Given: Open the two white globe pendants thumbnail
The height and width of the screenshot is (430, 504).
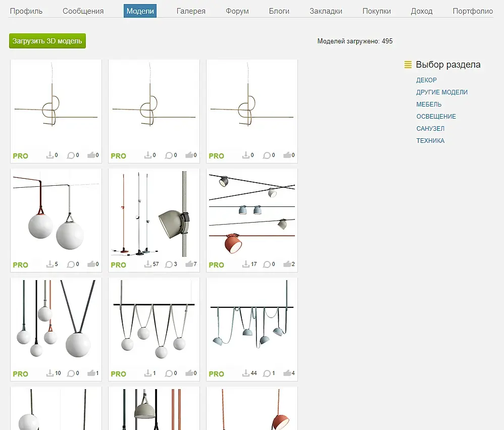Looking at the screenshot, I should pos(56,214).
